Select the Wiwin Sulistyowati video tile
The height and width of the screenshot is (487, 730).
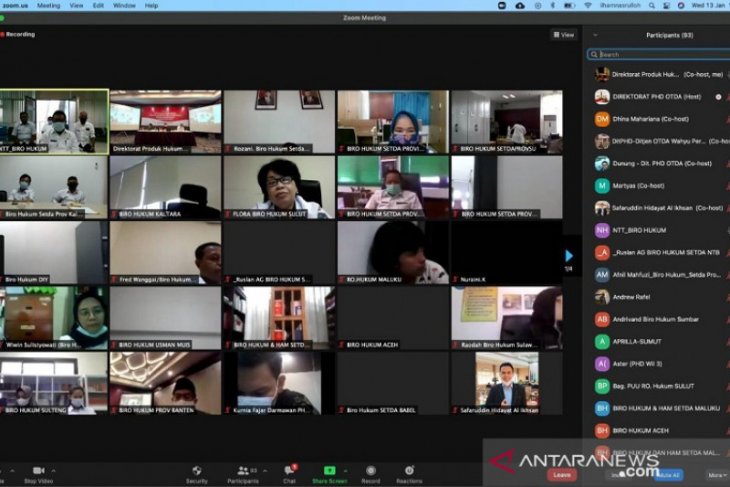[54, 318]
